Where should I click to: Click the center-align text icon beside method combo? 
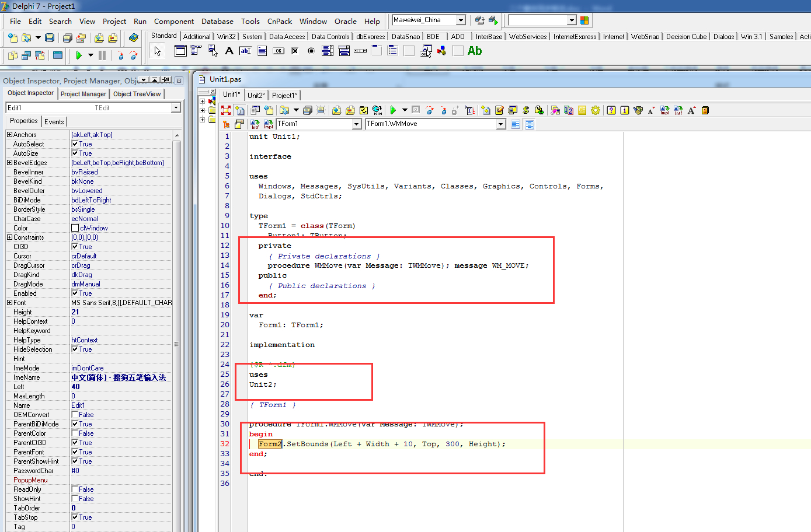529,124
